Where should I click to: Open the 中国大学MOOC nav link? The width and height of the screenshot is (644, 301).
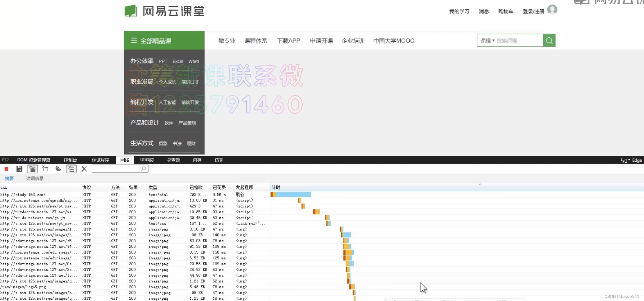(x=394, y=41)
